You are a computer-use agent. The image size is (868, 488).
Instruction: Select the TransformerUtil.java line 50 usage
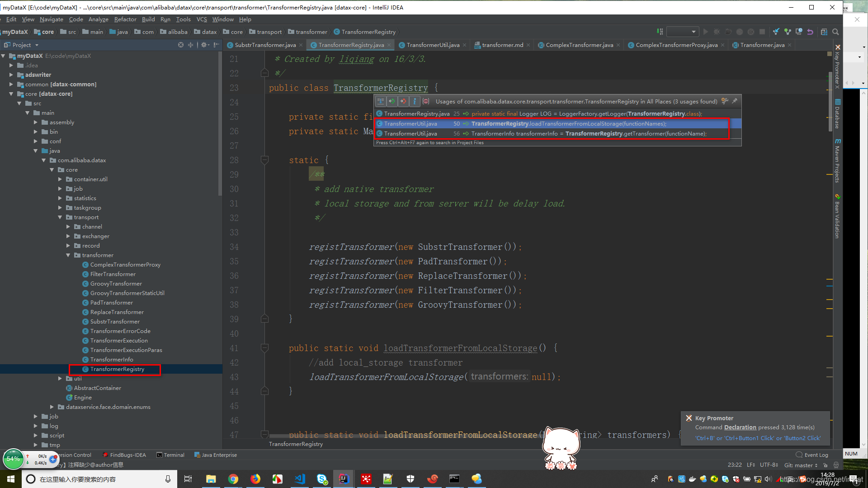(x=558, y=123)
